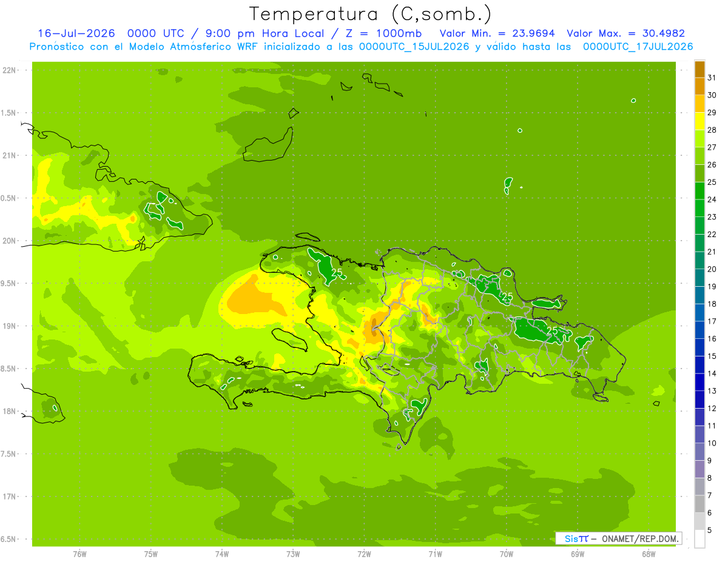The image size is (728, 562).
Task: Pick the blue swatch between 15 and 16
Action: tap(699, 347)
